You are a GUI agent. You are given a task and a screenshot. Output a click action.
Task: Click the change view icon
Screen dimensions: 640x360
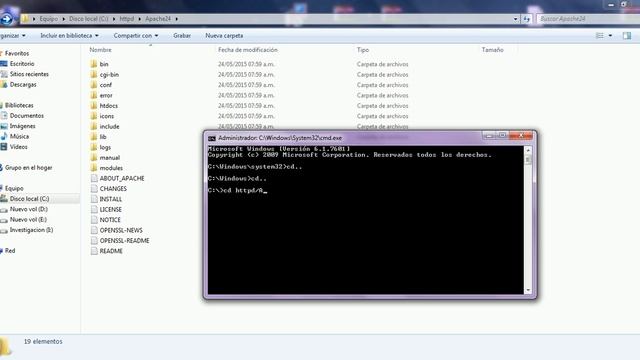pos(600,36)
